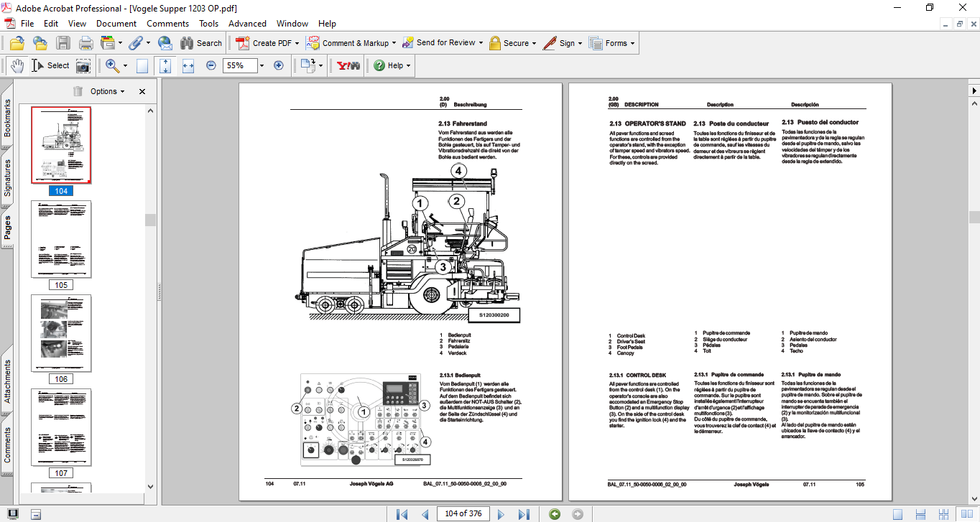980x522 pixels.
Task: Toggle single page layout in status bar
Action: coord(897,513)
